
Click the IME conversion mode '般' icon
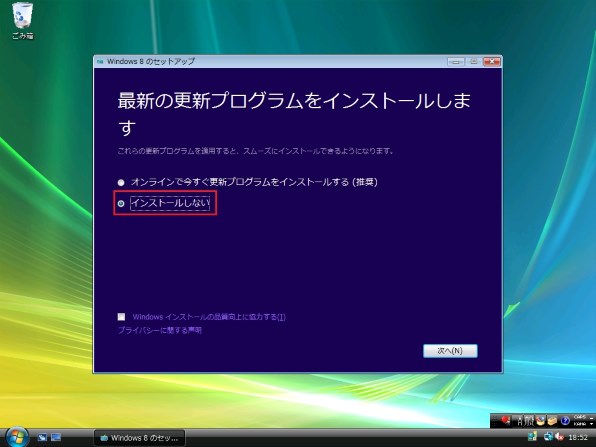(x=529, y=421)
